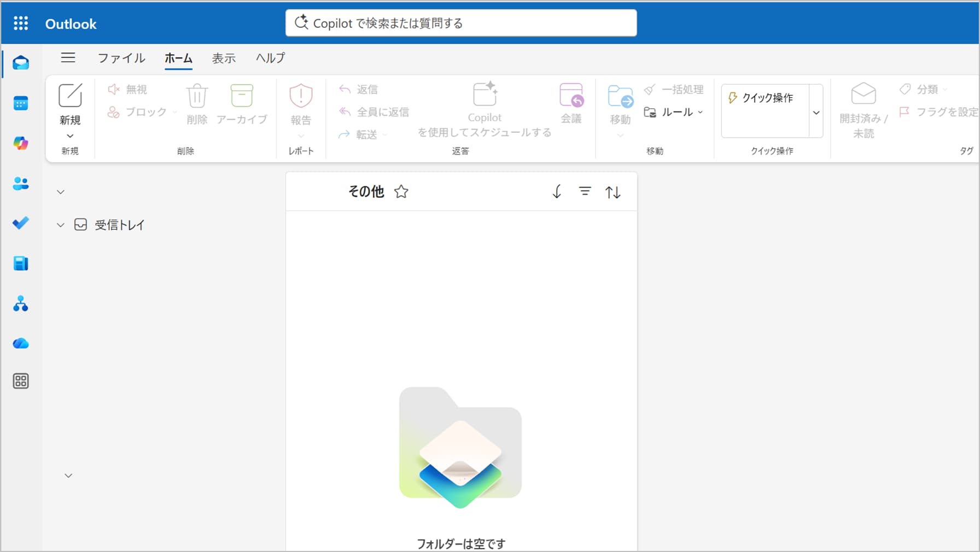This screenshot has height=552, width=980.
Task: Open the filter icon in message list
Action: [x=585, y=191]
